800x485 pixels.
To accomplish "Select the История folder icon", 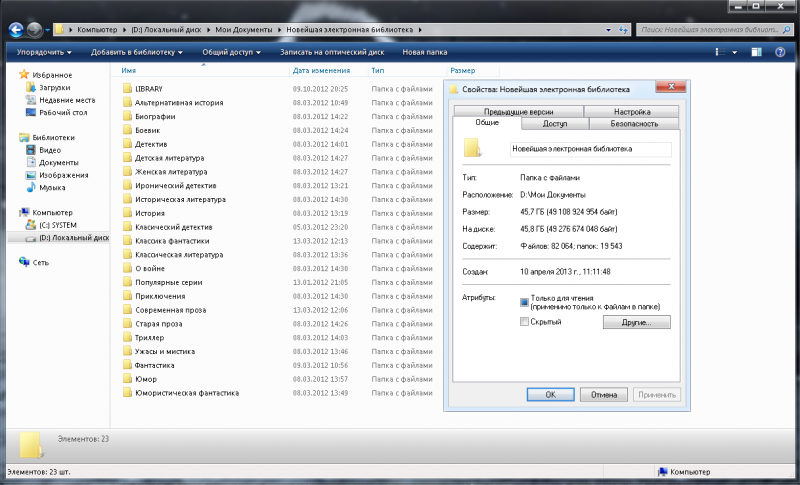I will click(x=128, y=213).
